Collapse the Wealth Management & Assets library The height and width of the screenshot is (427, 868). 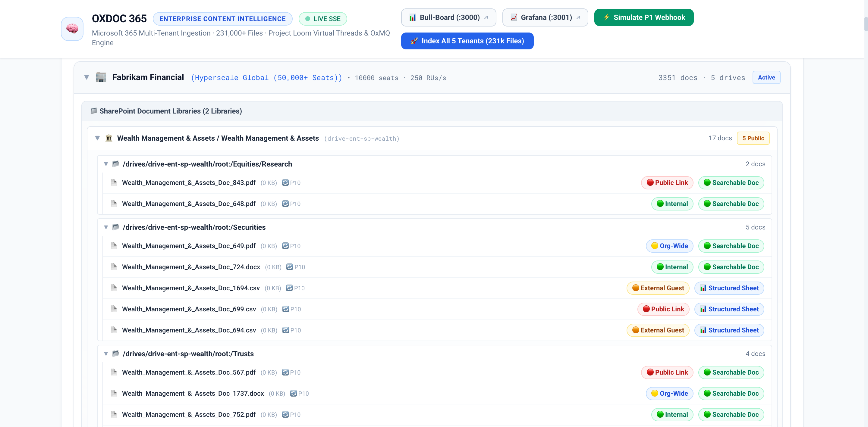(97, 138)
